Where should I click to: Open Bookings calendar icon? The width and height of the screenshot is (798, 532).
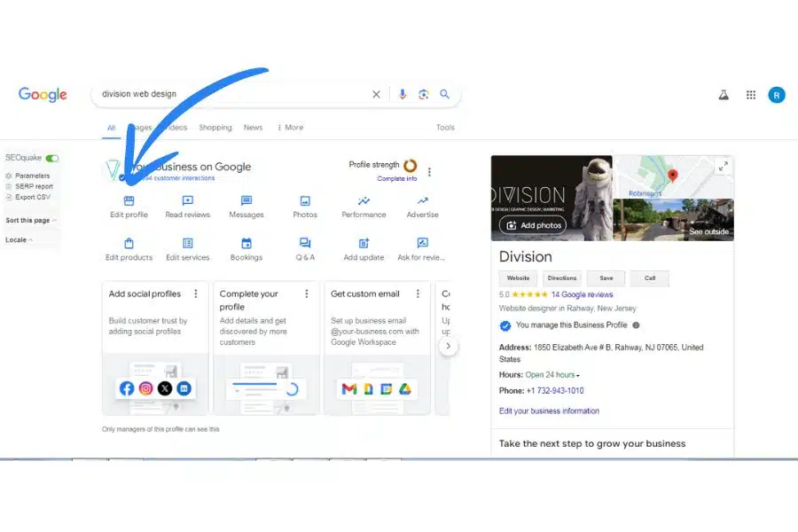tap(246, 243)
